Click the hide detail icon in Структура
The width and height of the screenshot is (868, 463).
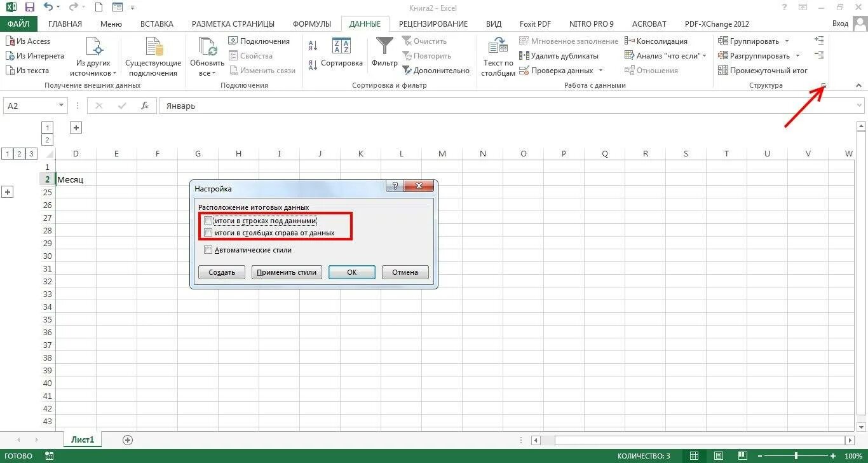click(x=819, y=56)
